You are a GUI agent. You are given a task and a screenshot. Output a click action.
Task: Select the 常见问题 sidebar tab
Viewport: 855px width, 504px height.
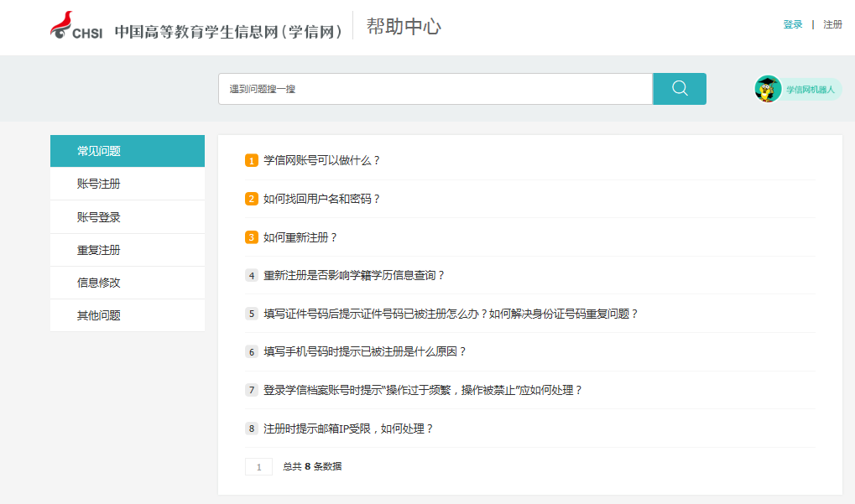point(128,151)
